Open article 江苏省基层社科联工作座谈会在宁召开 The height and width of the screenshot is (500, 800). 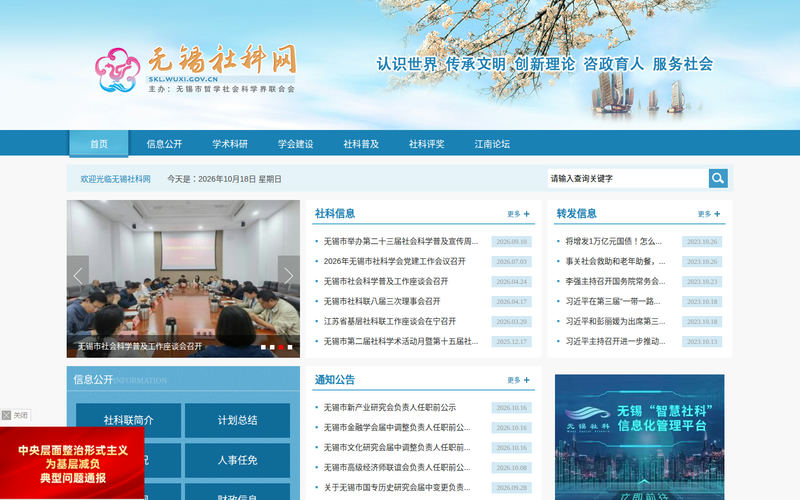click(x=390, y=321)
